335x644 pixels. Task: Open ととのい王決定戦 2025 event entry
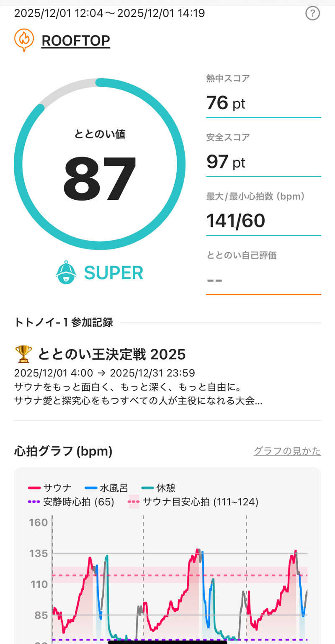(x=111, y=355)
